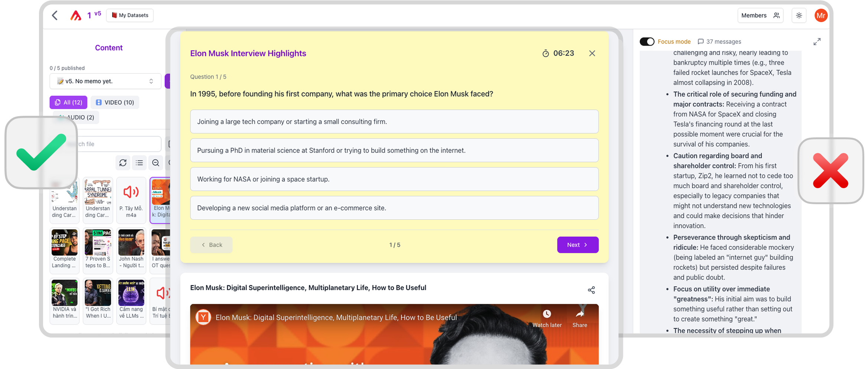Go to Next quiz question
868x369 pixels.
(578, 245)
